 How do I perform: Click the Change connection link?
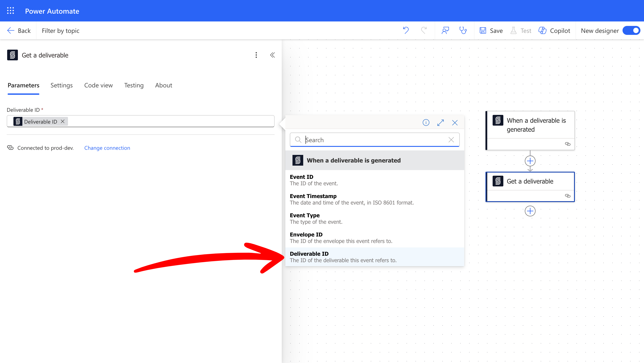[107, 148]
